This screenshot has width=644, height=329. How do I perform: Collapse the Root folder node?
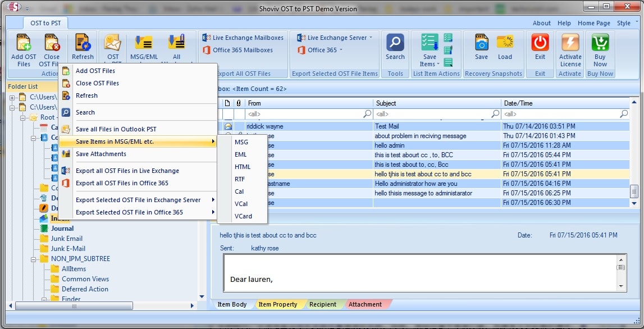[x=22, y=117]
